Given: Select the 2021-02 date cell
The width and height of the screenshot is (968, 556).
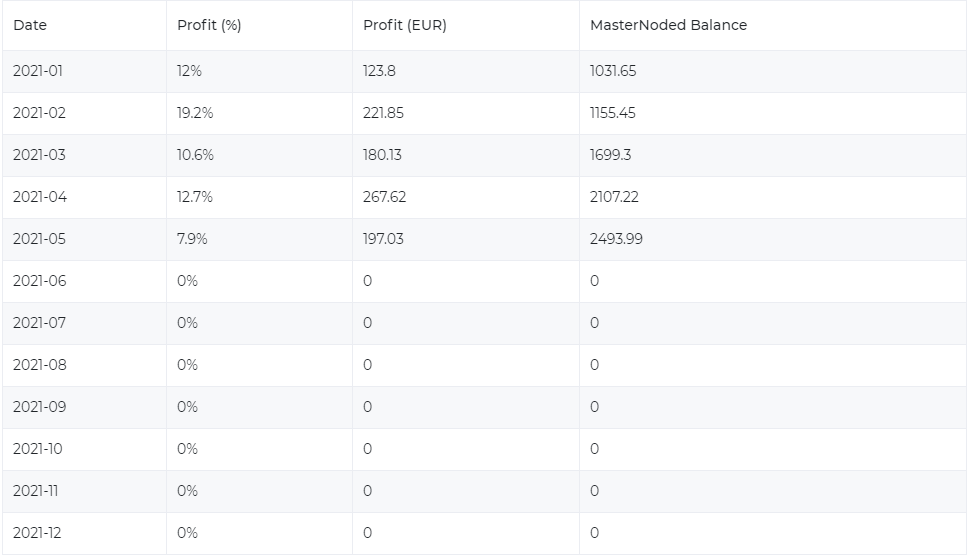Looking at the screenshot, I should 39,113.
